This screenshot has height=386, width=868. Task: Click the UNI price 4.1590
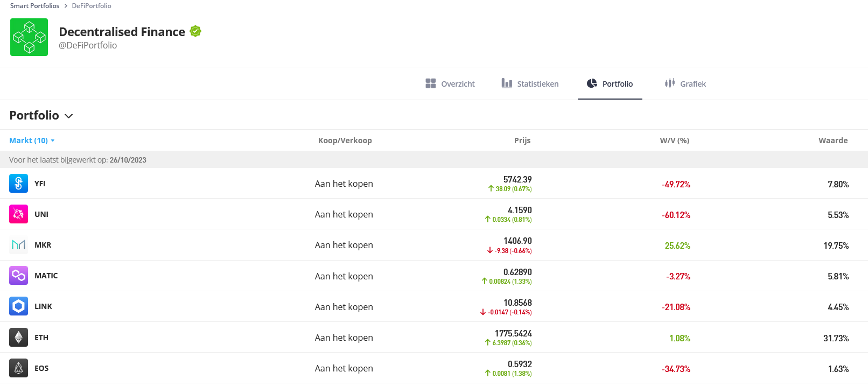(520, 210)
